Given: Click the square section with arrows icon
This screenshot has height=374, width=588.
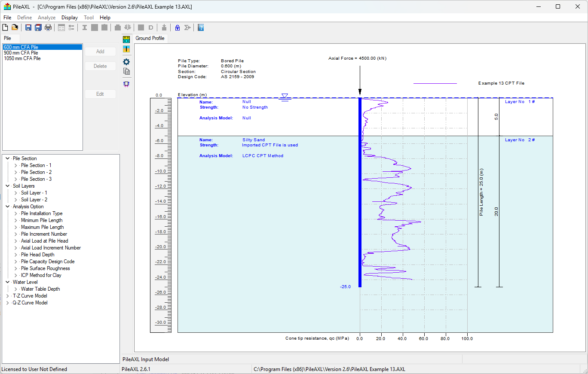Looking at the screenshot, I should 126,84.
